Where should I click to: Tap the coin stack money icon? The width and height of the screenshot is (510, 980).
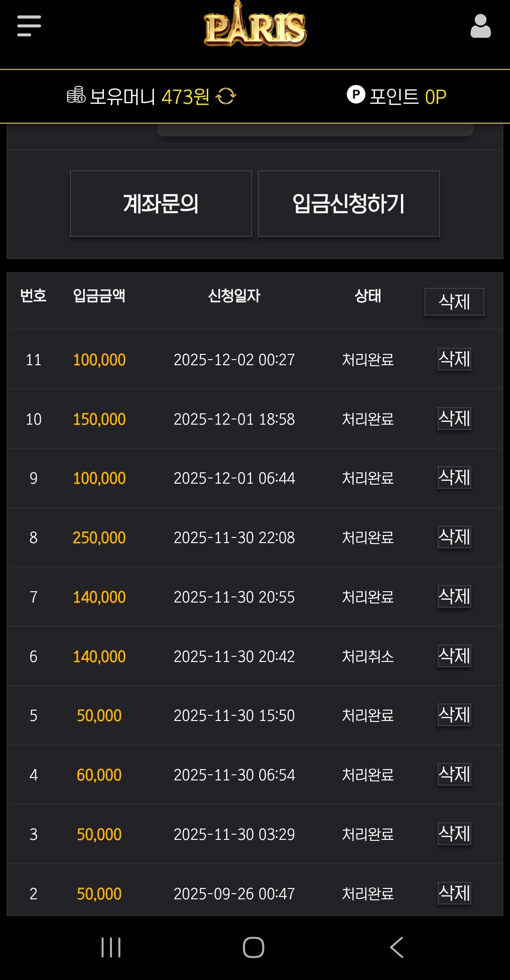coord(76,95)
